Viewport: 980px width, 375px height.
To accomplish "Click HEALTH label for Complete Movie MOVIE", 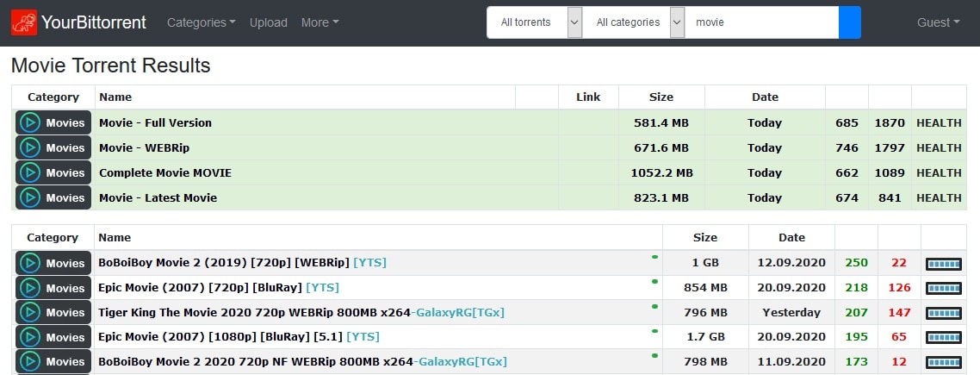I will pos(939,172).
